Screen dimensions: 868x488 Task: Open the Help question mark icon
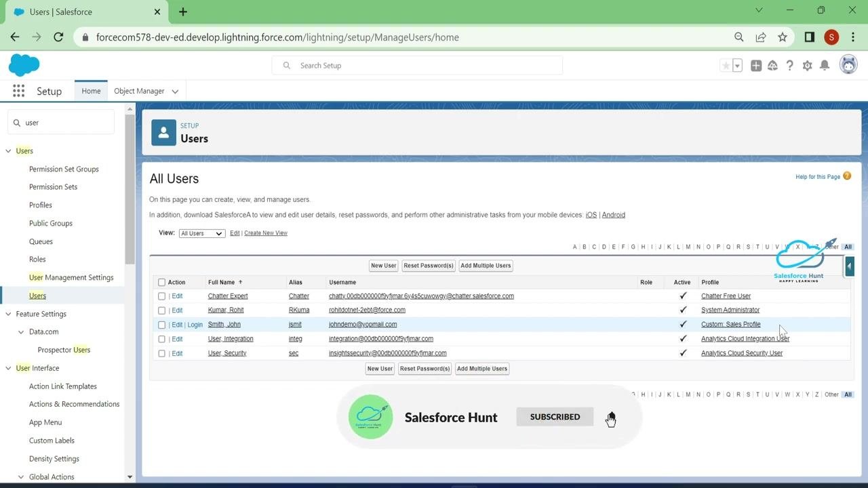click(789, 66)
